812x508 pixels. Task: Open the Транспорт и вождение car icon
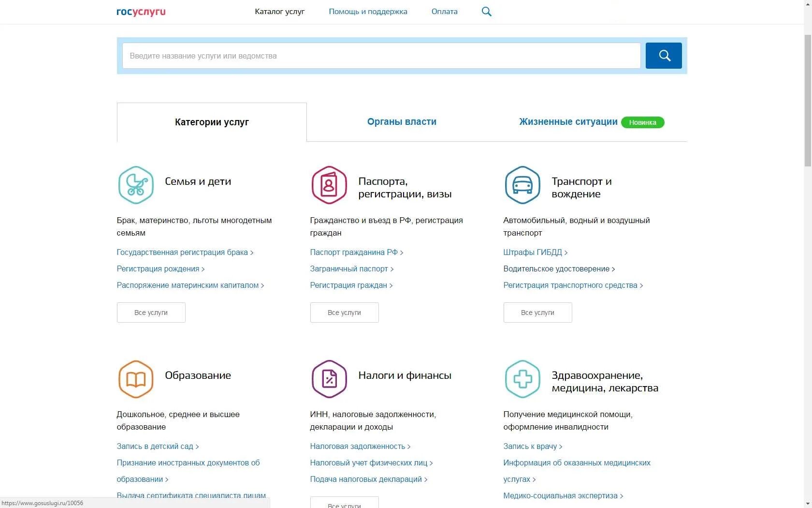point(522,185)
